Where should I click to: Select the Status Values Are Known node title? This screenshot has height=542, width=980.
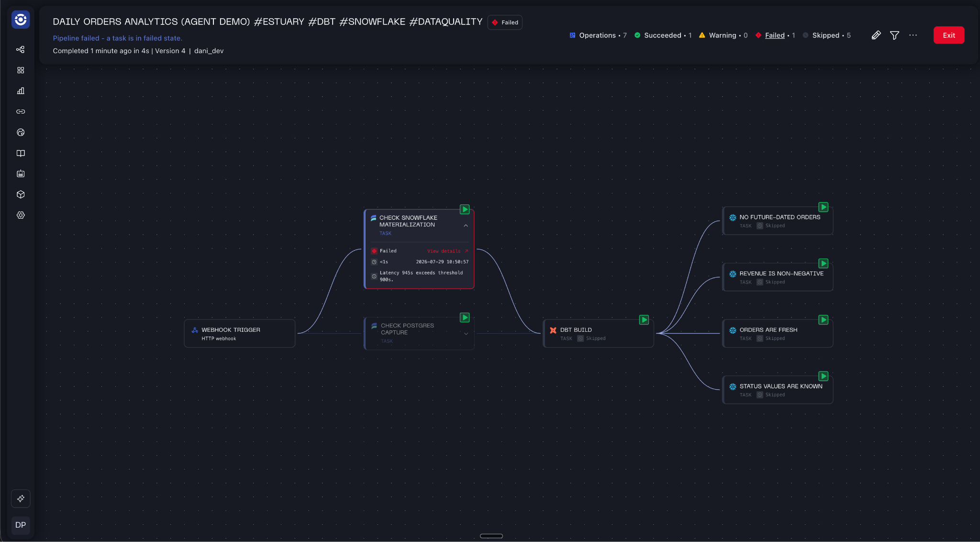781,386
